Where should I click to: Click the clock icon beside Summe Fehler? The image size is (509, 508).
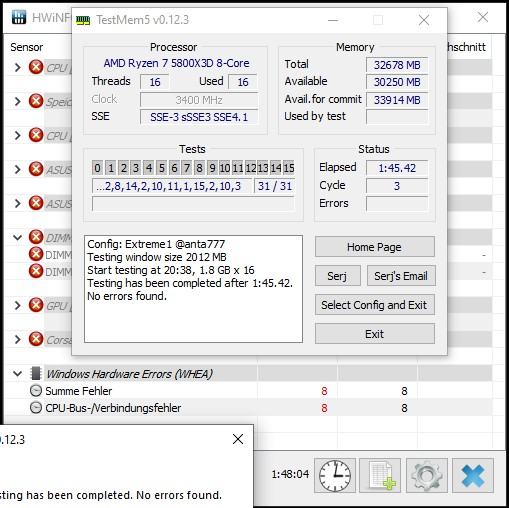tap(36, 391)
